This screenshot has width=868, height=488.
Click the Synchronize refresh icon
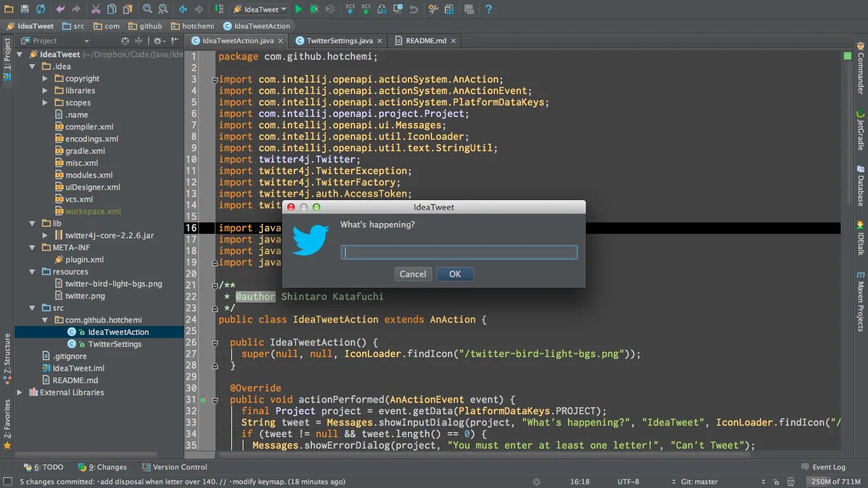(x=41, y=9)
